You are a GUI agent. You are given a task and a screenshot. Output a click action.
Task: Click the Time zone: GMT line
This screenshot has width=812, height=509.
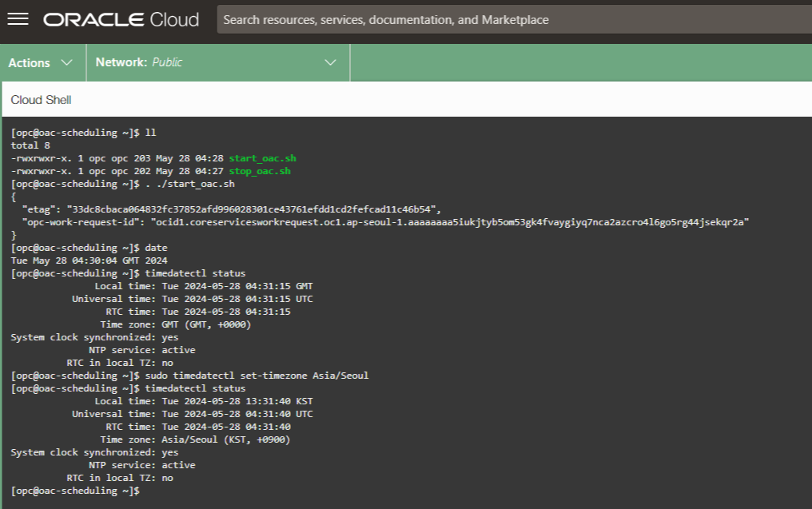[x=176, y=324]
